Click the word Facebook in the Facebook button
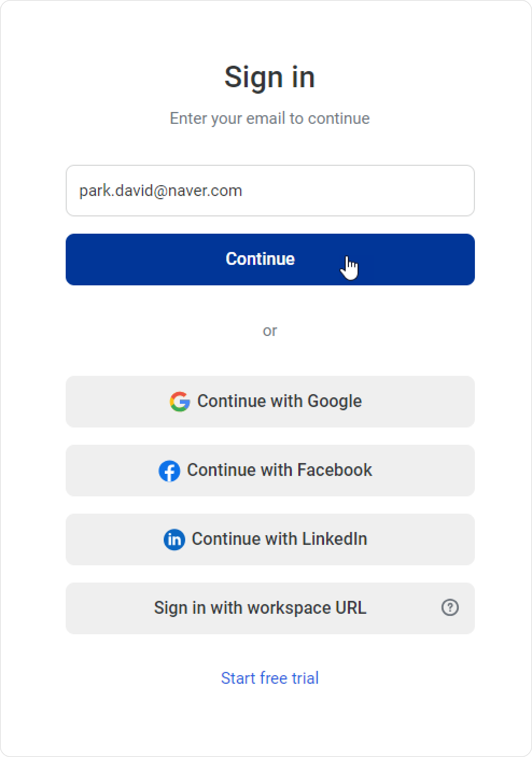 [x=334, y=470]
